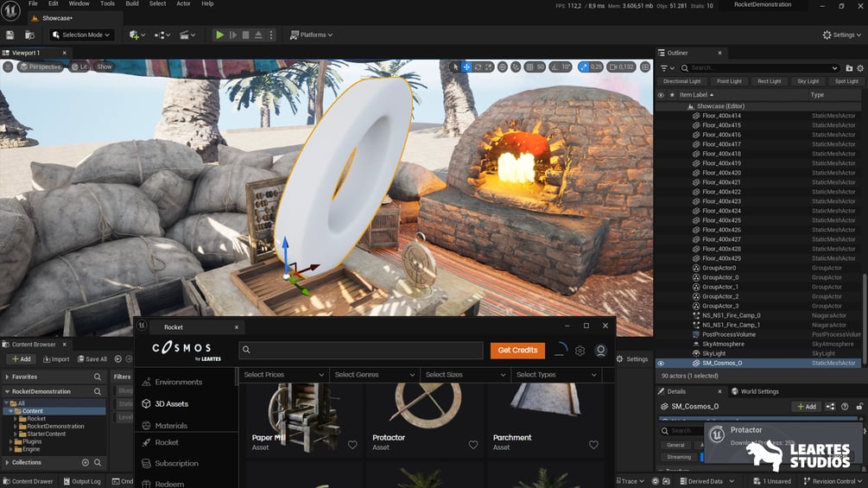The height and width of the screenshot is (488, 868).
Task: Open the toolbar Settings dropdown
Action: click(x=841, y=35)
